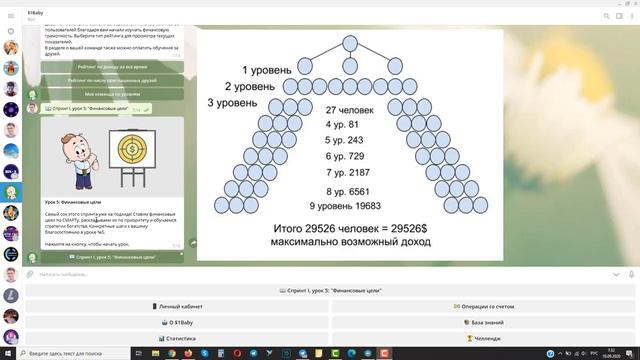Click the sent message 'Спринт I, урок 5'
Screen dimensions: 640x360
coord(96,109)
